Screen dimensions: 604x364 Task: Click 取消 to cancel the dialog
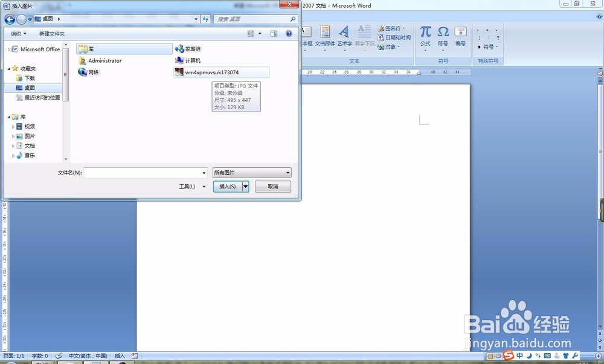click(273, 187)
